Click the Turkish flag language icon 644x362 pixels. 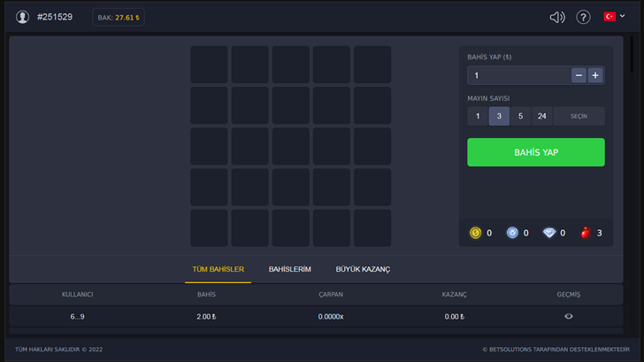coord(609,17)
